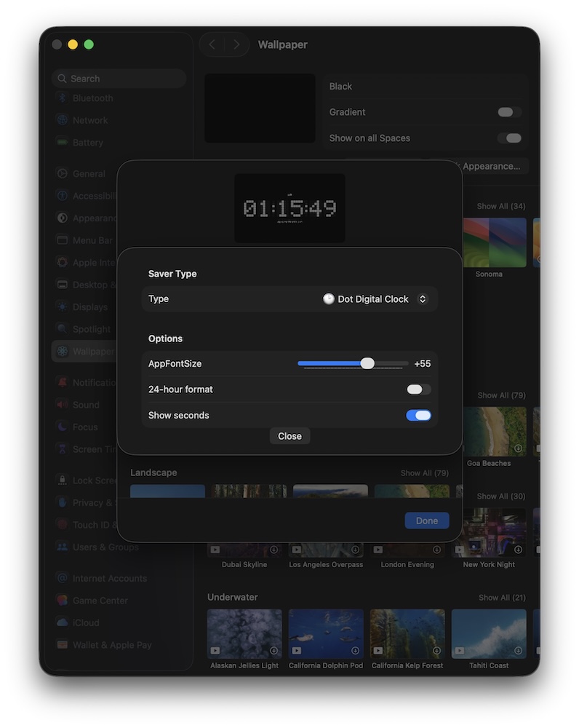
Task: Click the Search field in sidebar
Action: coord(120,79)
